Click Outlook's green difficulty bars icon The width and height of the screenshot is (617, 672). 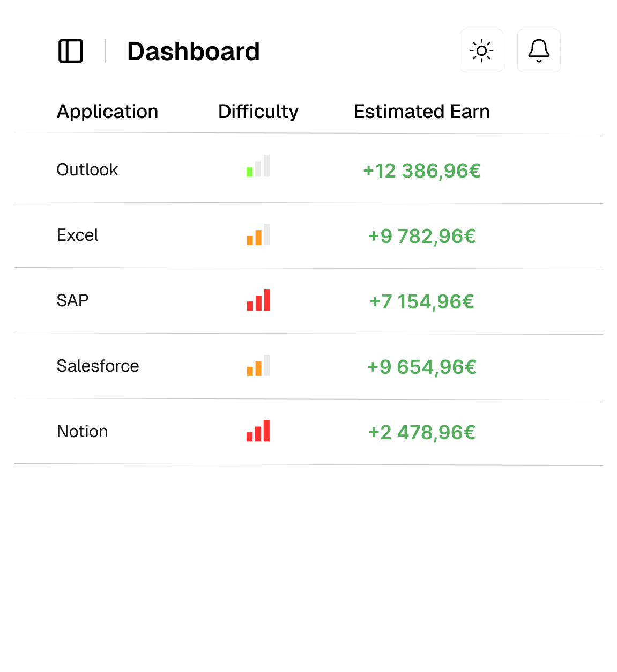point(258,166)
